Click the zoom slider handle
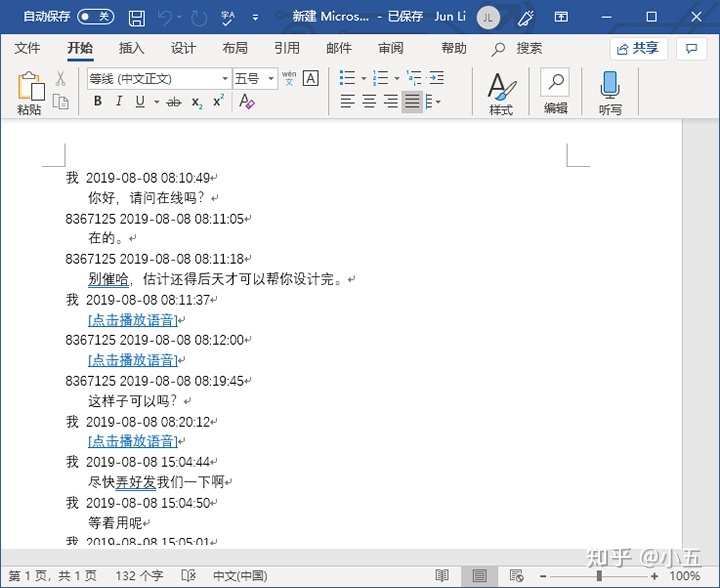This screenshot has width=720, height=588. (x=599, y=576)
